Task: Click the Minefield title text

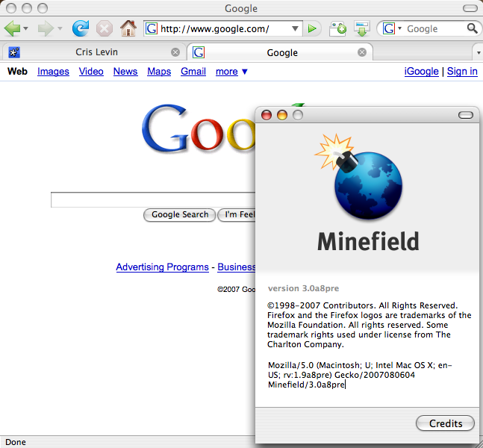Action: click(368, 241)
